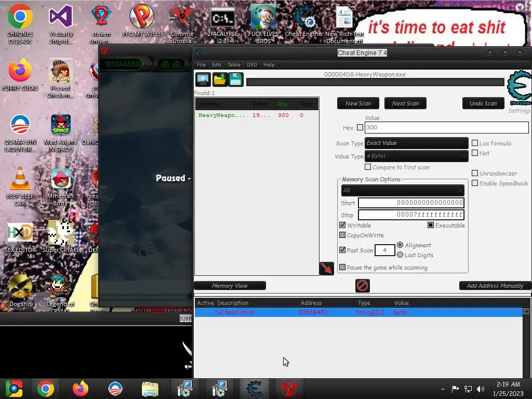Save the table with the floppy disk icon

(x=236, y=79)
